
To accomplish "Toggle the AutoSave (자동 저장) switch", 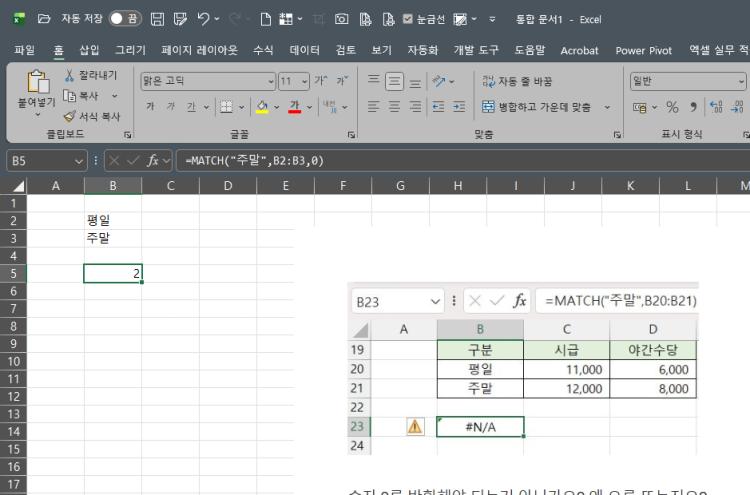I will 125,19.
